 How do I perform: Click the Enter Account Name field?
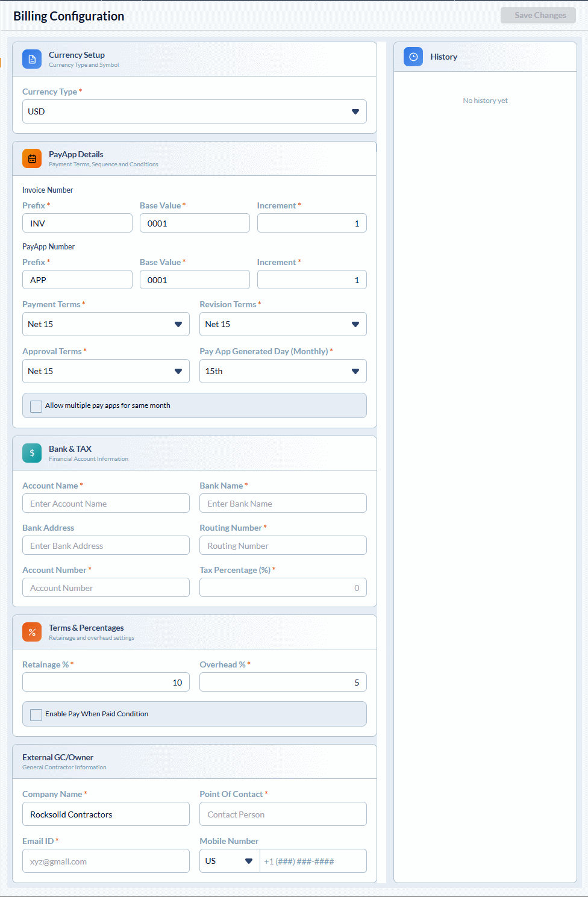105,504
